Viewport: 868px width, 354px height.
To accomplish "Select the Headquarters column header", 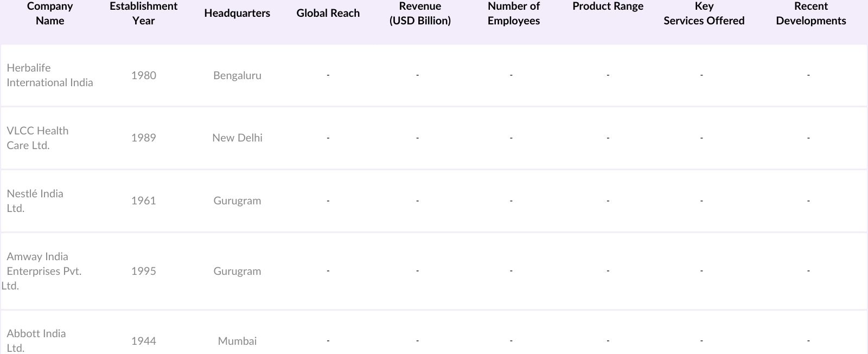I will point(237,14).
